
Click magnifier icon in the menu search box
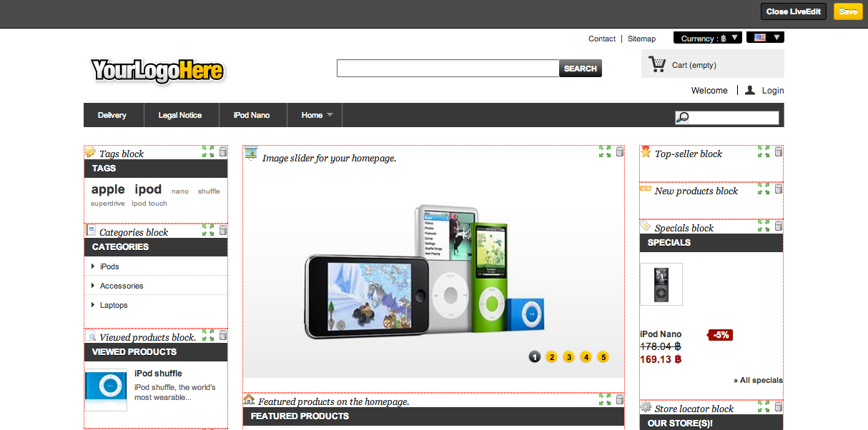pyautogui.click(x=683, y=118)
